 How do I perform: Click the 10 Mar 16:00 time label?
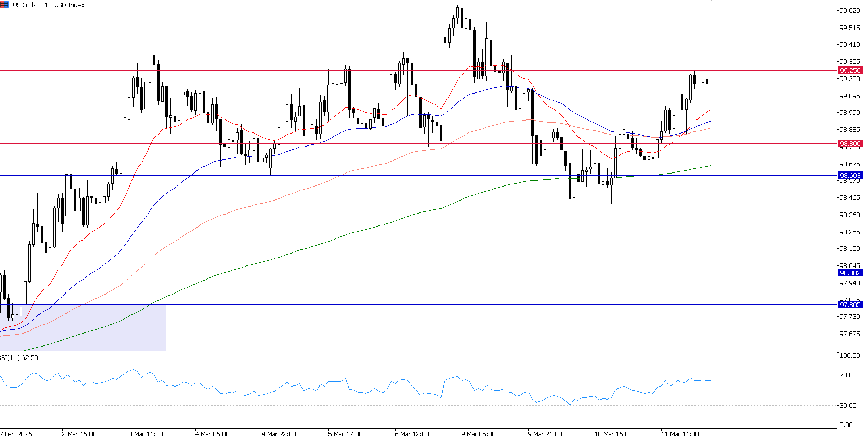point(613,434)
